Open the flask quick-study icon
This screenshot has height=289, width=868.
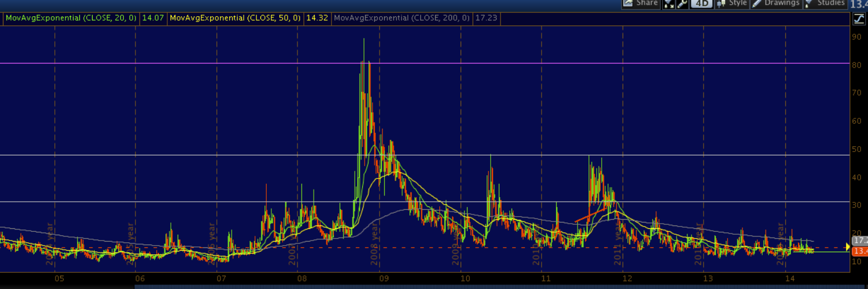coord(668,3)
